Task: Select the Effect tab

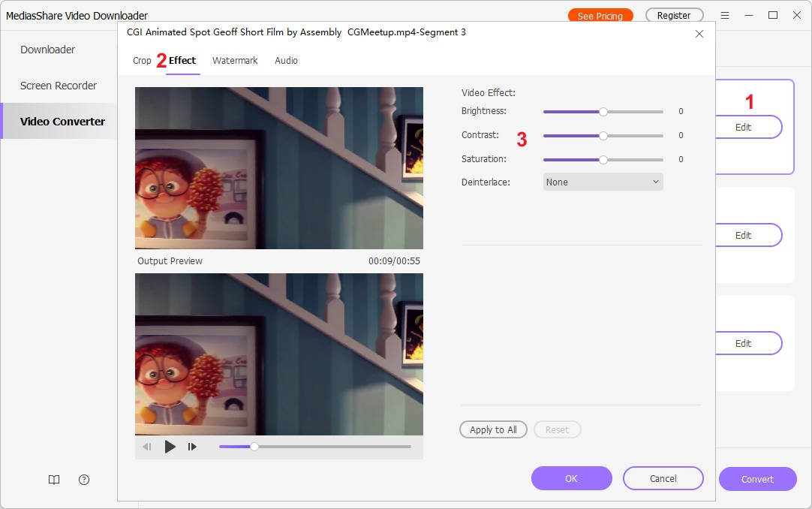Action: [x=182, y=60]
